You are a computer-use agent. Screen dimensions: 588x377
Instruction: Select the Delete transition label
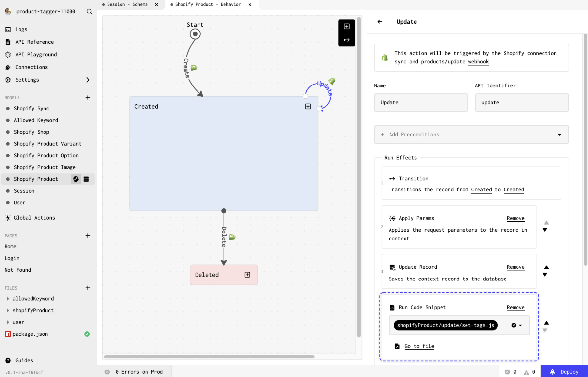point(224,237)
